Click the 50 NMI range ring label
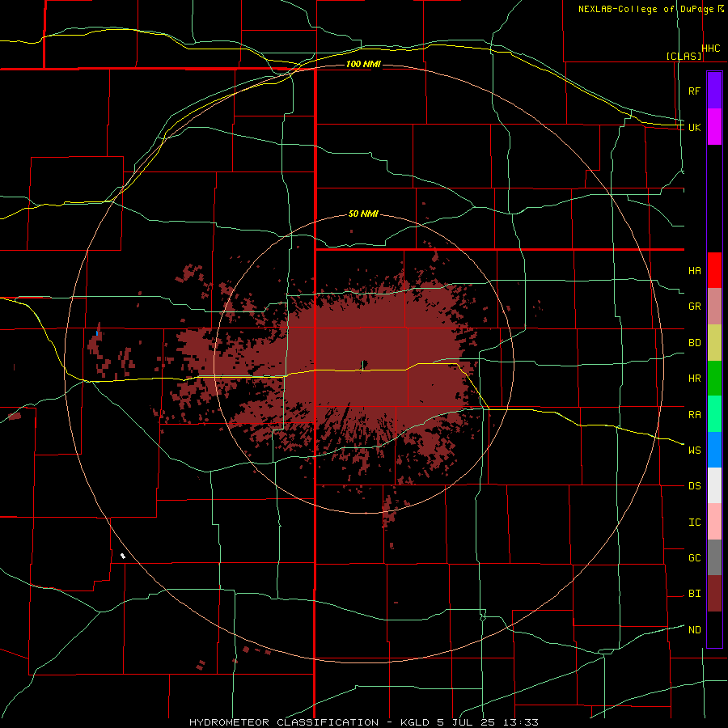 coord(363,214)
